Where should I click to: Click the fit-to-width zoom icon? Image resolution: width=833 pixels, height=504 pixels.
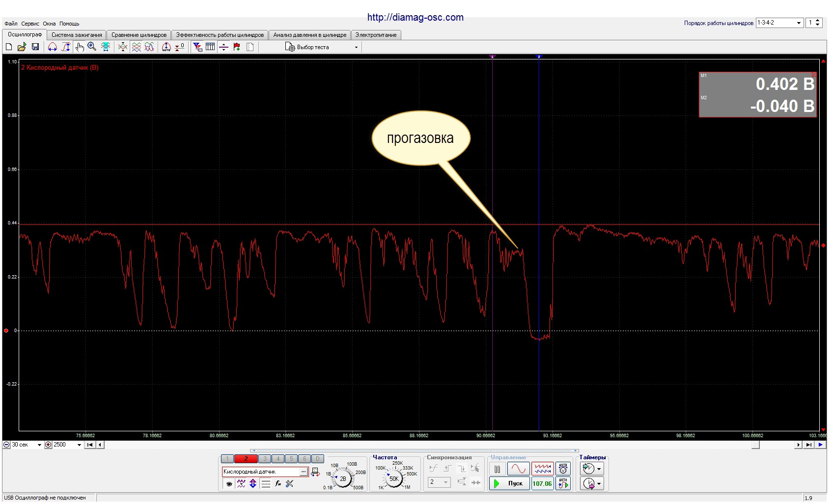pyautogui.click(x=105, y=47)
